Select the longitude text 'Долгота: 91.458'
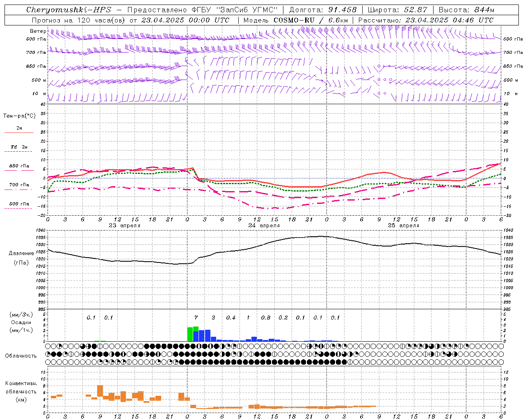Viewport: 525px width, 420px height. pyautogui.click(x=323, y=10)
